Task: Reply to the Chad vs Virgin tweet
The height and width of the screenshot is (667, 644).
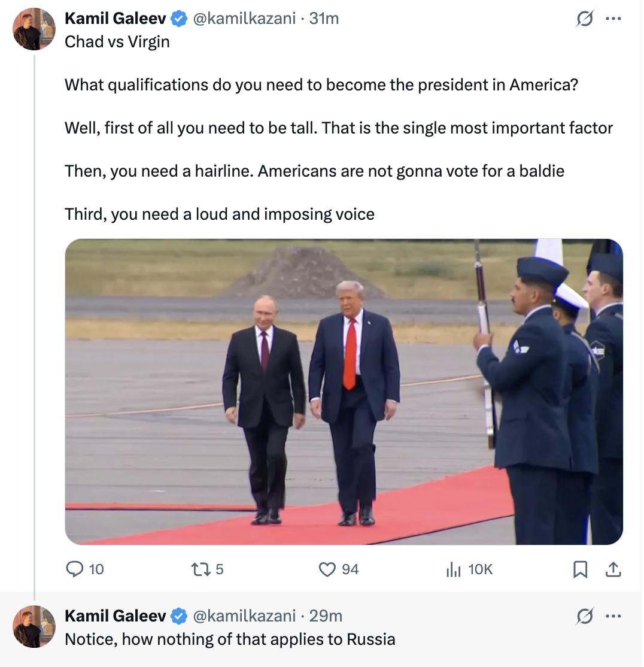Action: point(76,569)
